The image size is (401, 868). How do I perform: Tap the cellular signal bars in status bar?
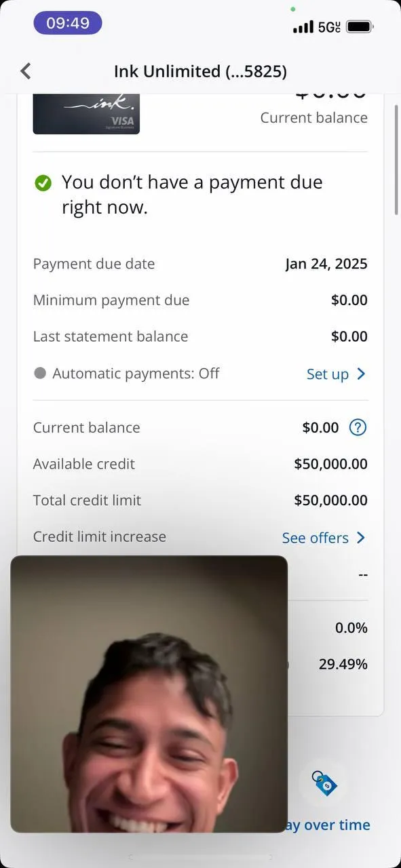tap(303, 27)
